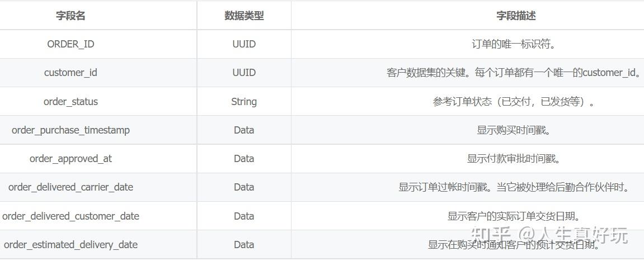The height and width of the screenshot is (261, 644).
Task: Click Data type of order_purchase_timestamp row
Action: 244,130
